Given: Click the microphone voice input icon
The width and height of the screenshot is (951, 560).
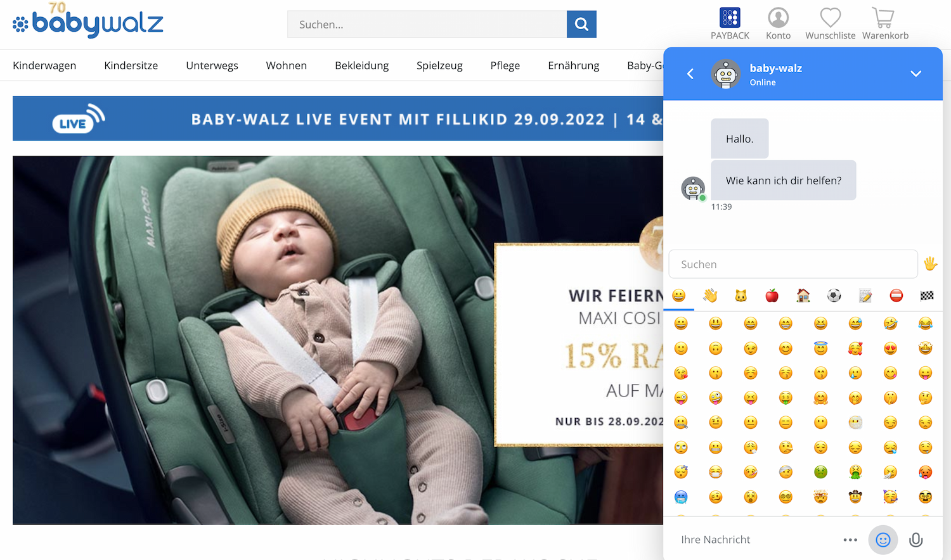Looking at the screenshot, I should 915,540.
